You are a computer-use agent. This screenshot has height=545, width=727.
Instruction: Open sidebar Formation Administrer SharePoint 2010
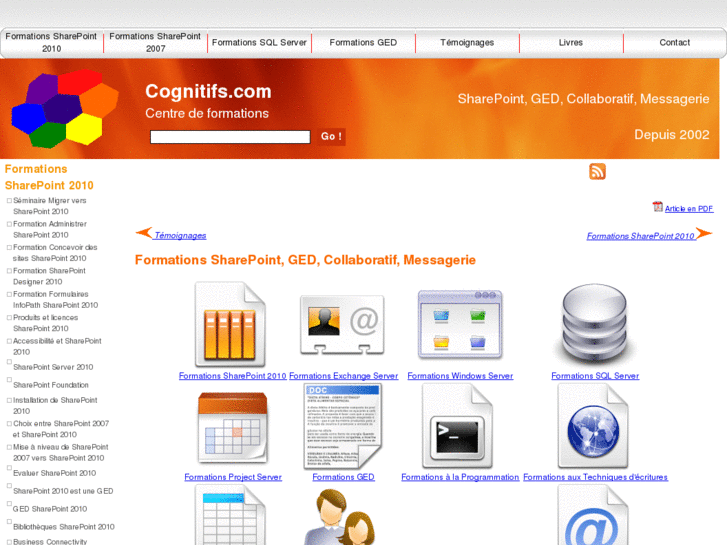[50, 229]
